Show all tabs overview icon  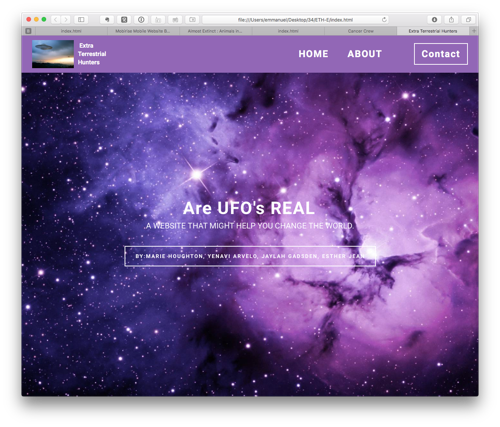(x=468, y=20)
